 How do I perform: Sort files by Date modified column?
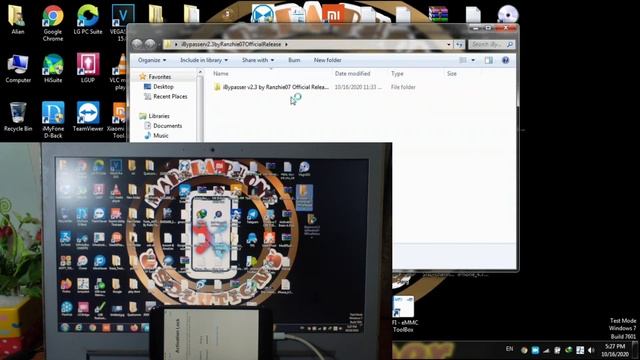(x=352, y=74)
